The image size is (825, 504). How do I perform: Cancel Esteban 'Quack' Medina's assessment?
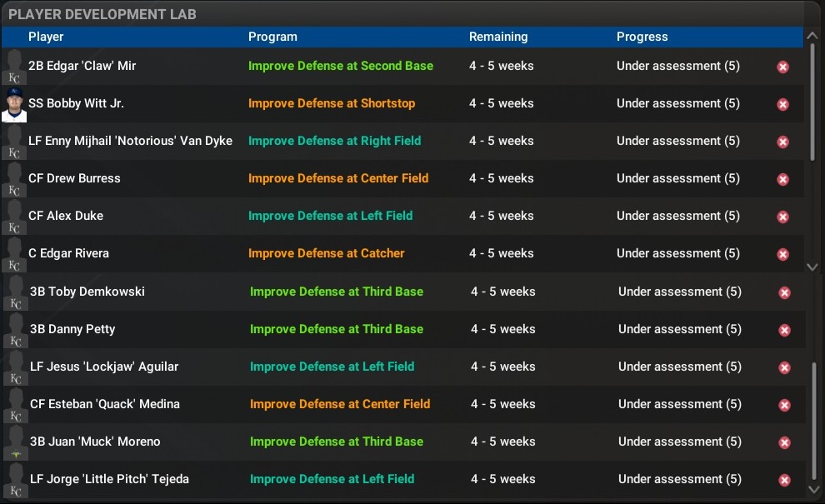click(x=782, y=404)
